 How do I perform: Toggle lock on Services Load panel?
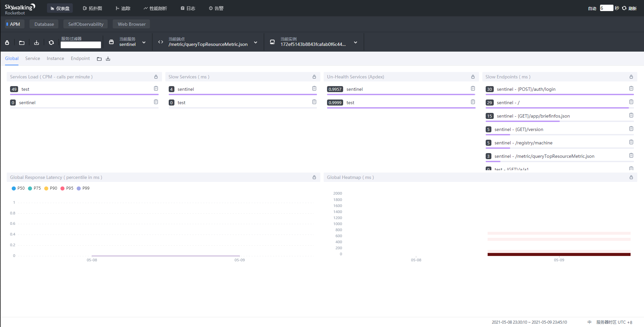click(x=156, y=77)
